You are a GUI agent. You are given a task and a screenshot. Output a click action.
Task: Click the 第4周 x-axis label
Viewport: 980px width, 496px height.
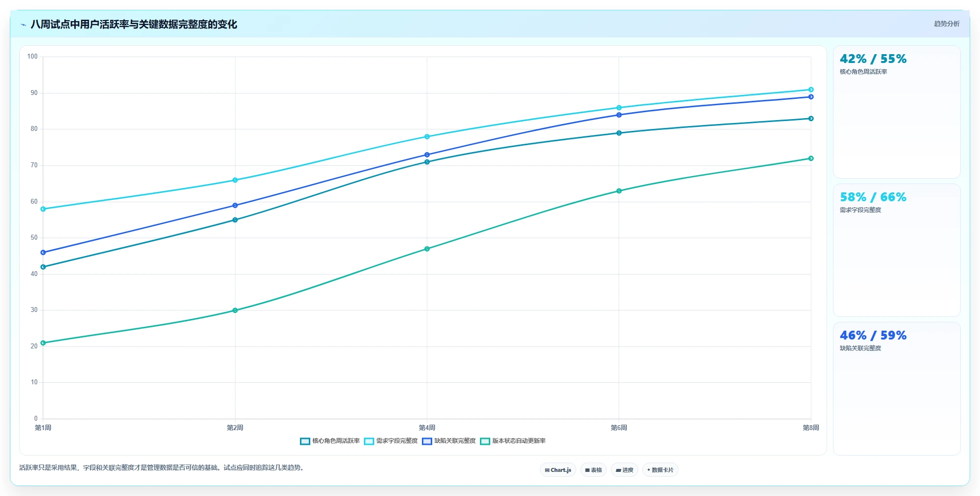tap(427, 428)
